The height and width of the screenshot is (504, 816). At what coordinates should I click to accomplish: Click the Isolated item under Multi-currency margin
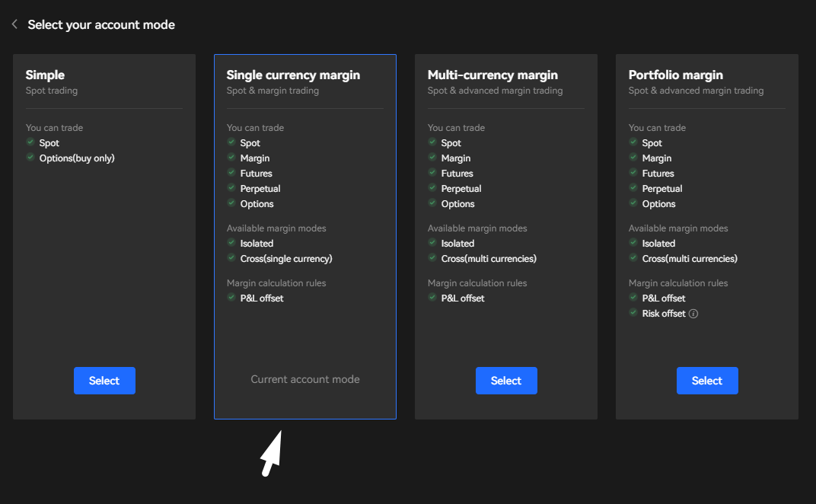coord(457,243)
